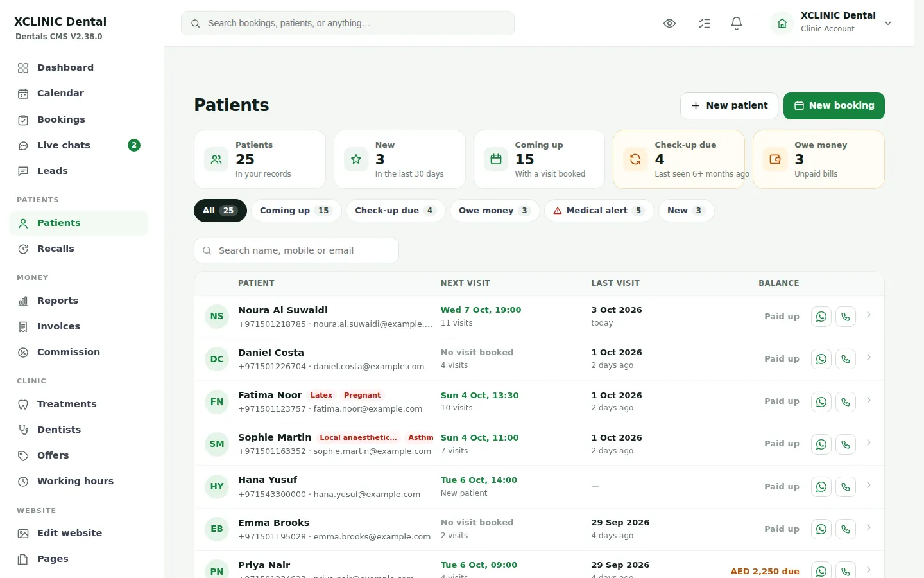
Task: Click the Pages sidebar icon
Action: click(x=23, y=559)
